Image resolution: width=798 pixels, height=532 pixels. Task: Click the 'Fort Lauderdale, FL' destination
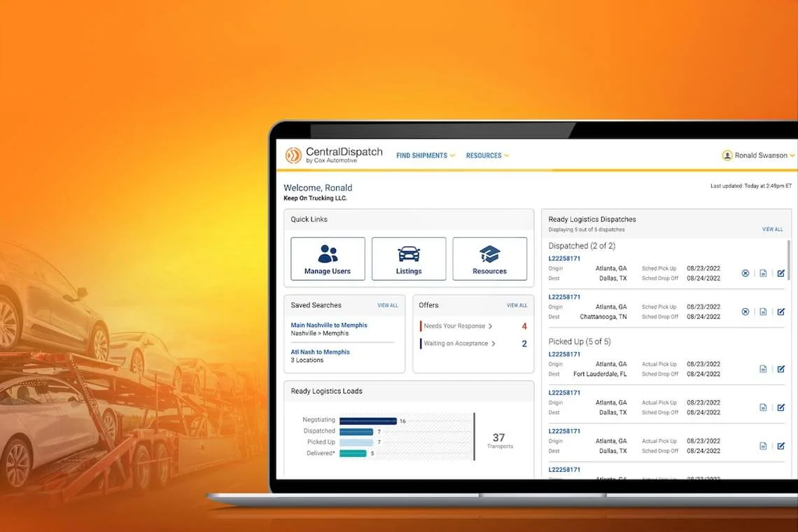(600, 374)
